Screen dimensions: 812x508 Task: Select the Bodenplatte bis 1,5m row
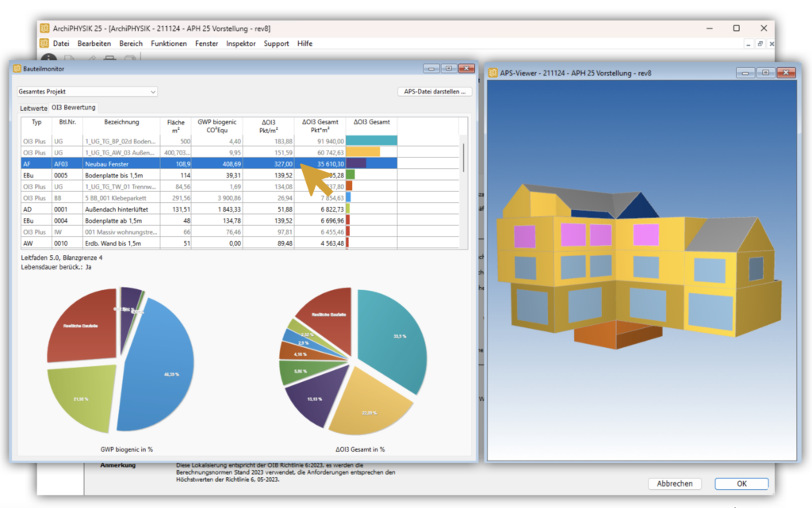(240, 175)
